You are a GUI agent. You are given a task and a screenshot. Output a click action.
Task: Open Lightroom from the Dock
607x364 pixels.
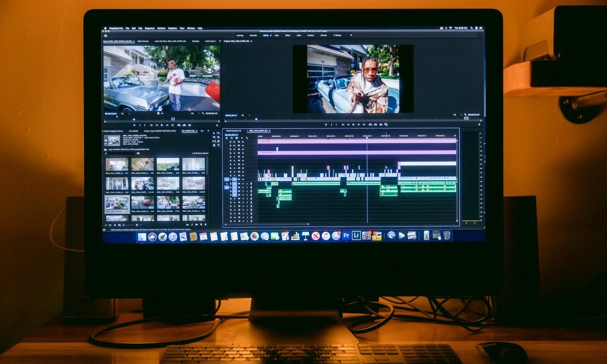tap(357, 236)
